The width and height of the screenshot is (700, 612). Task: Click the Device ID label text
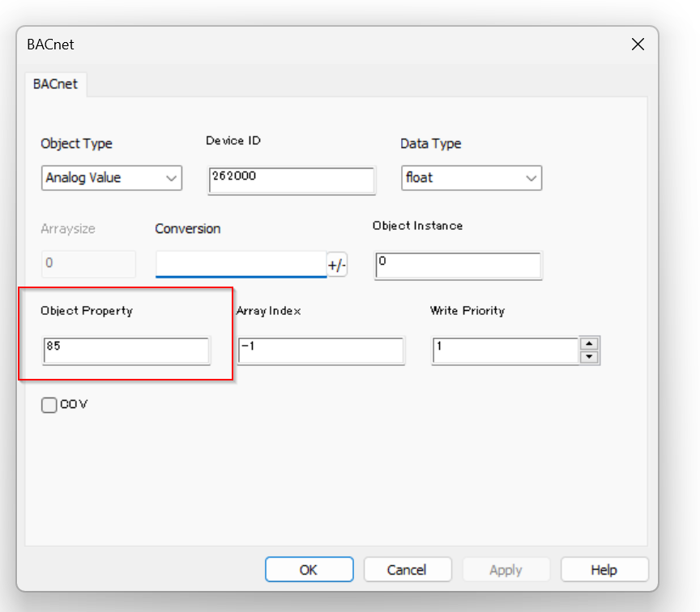(x=233, y=141)
